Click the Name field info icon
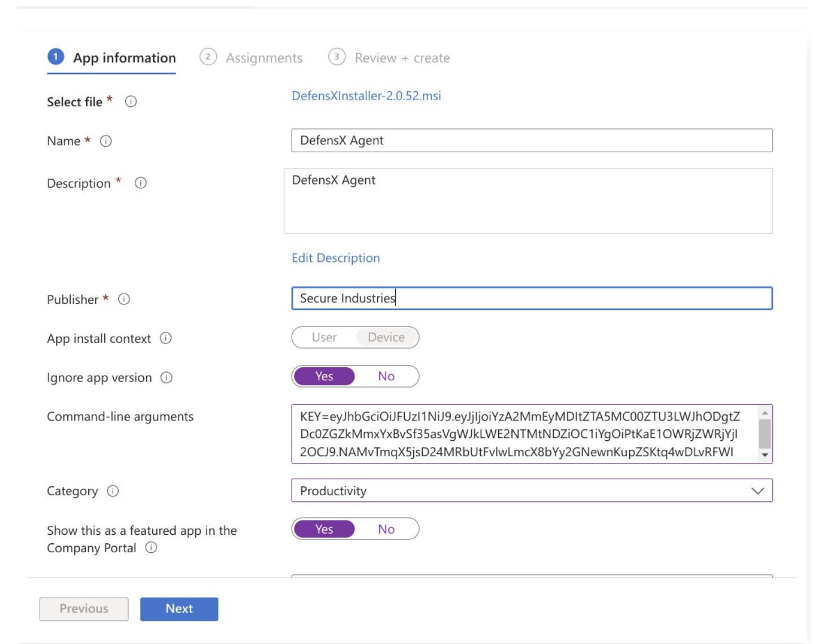The image size is (813, 644). [x=106, y=141]
